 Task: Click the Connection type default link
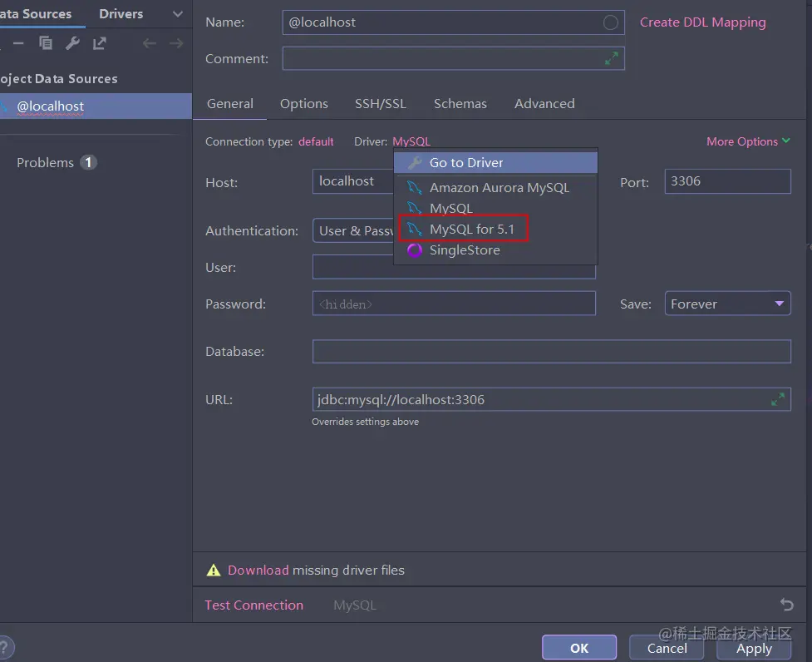click(316, 141)
